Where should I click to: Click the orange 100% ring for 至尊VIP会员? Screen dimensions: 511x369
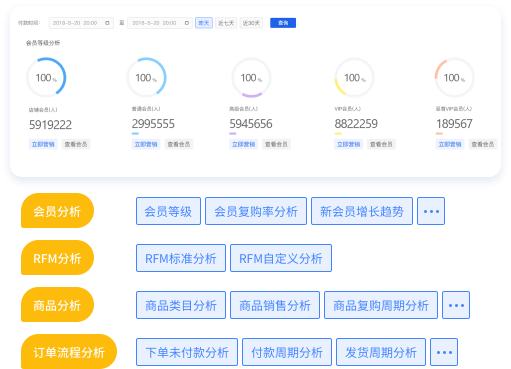pos(454,78)
